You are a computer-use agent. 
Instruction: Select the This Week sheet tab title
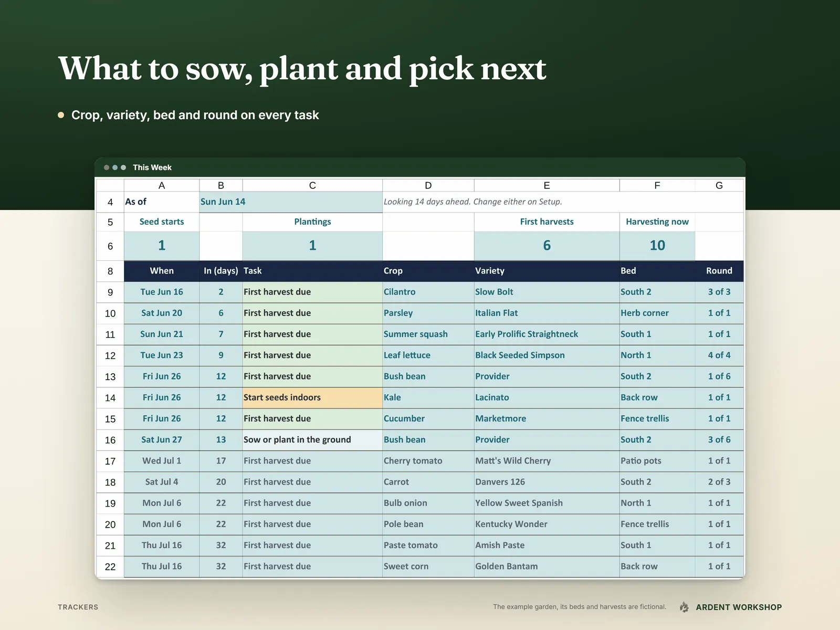[152, 167]
